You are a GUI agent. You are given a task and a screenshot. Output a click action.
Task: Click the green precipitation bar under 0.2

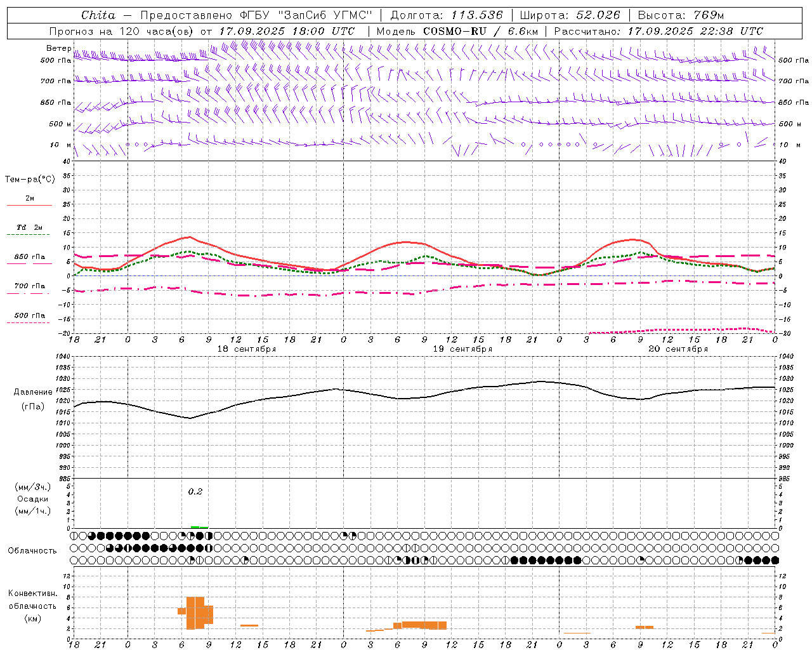tap(199, 527)
